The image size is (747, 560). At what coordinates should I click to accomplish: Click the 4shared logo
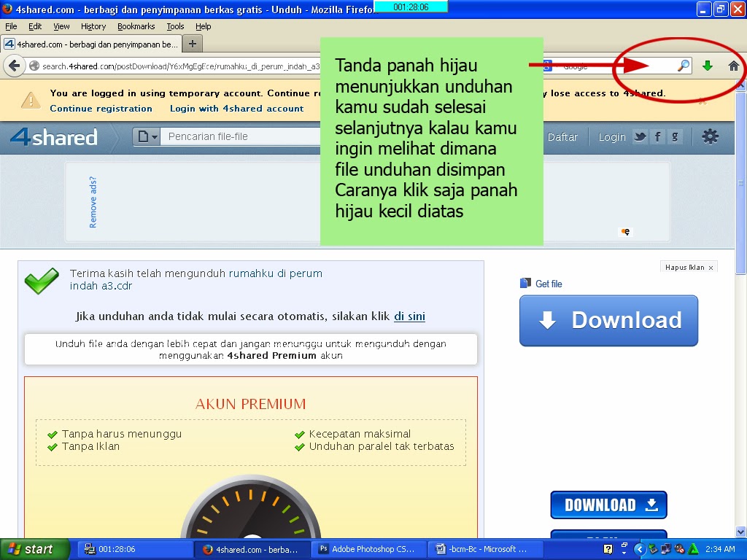pos(54,136)
